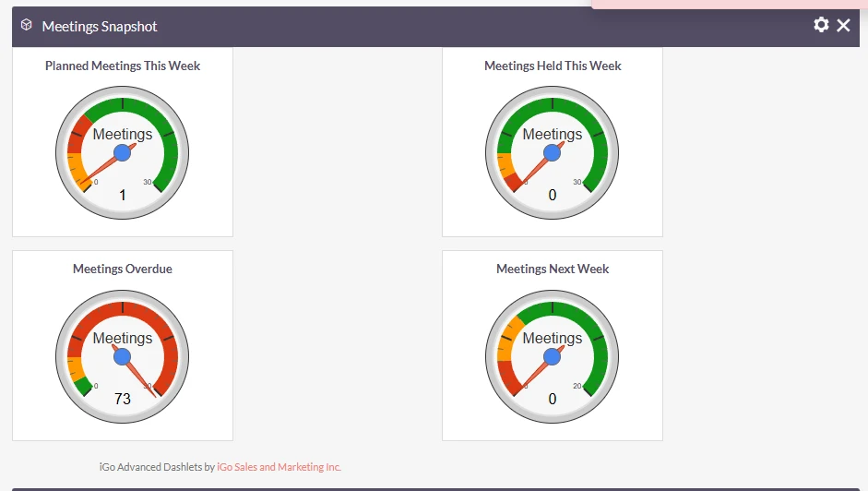868x491 pixels.
Task: Click blue needle hub on Planned Meetings gauge
Action: 123,153
